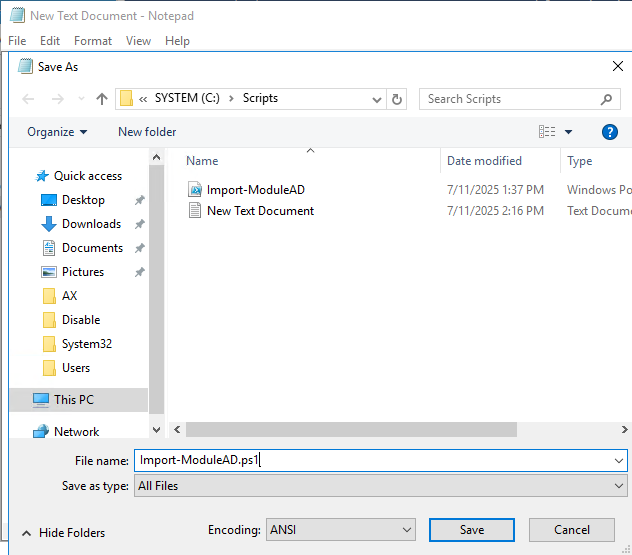The width and height of the screenshot is (632, 555).
Task: Open Notepad File menu
Action: point(17,41)
